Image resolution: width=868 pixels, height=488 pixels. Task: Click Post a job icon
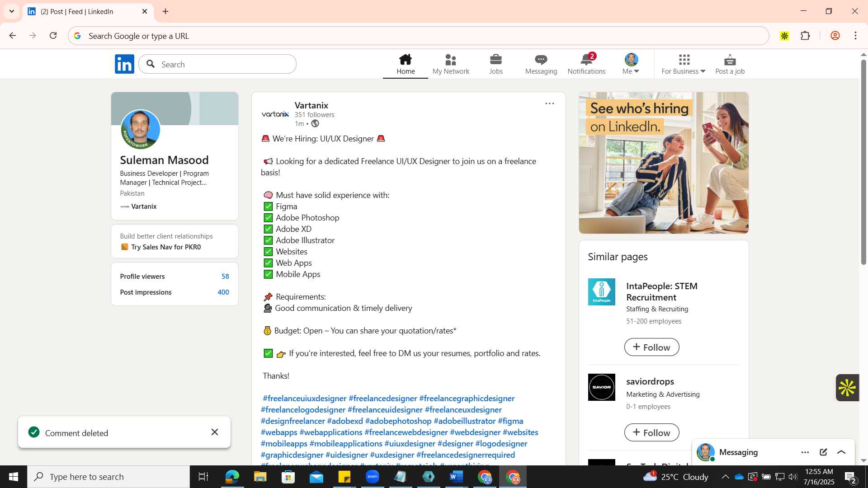tap(730, 64)
